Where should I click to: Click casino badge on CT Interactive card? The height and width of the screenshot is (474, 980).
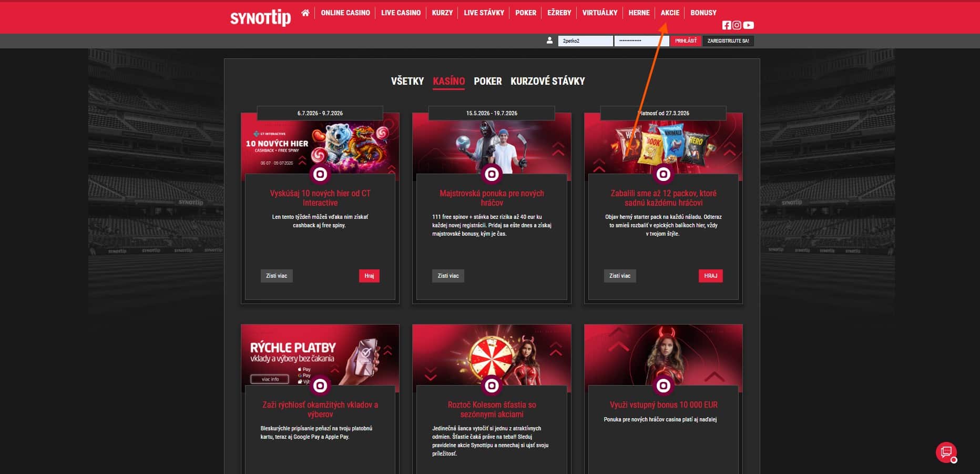click(x=320, y=174)
